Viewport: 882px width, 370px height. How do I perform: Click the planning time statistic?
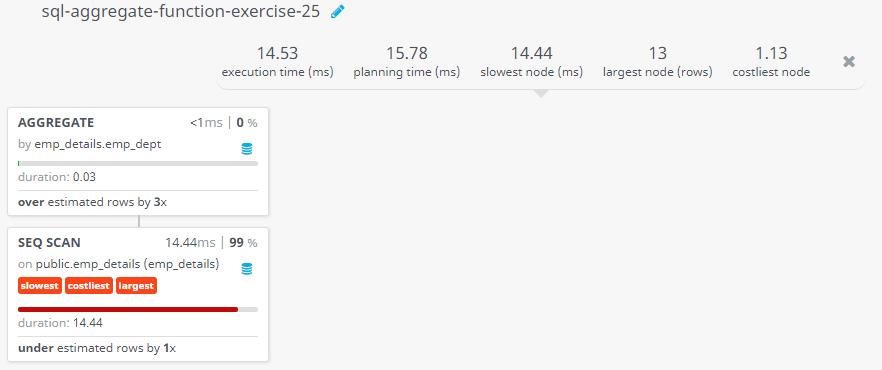point(407,62)
